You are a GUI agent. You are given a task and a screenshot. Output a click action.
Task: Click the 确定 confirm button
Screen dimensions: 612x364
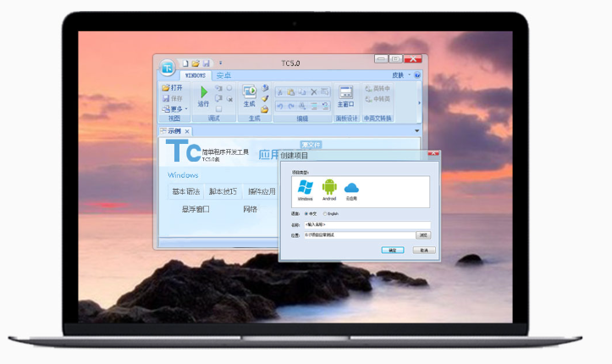click(393, 251)
